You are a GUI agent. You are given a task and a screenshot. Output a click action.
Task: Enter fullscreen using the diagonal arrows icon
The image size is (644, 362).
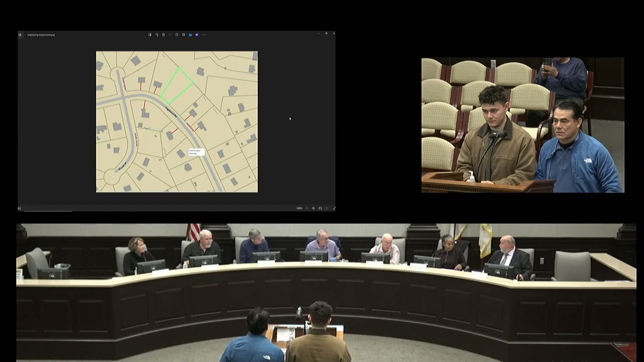point(334,208)
